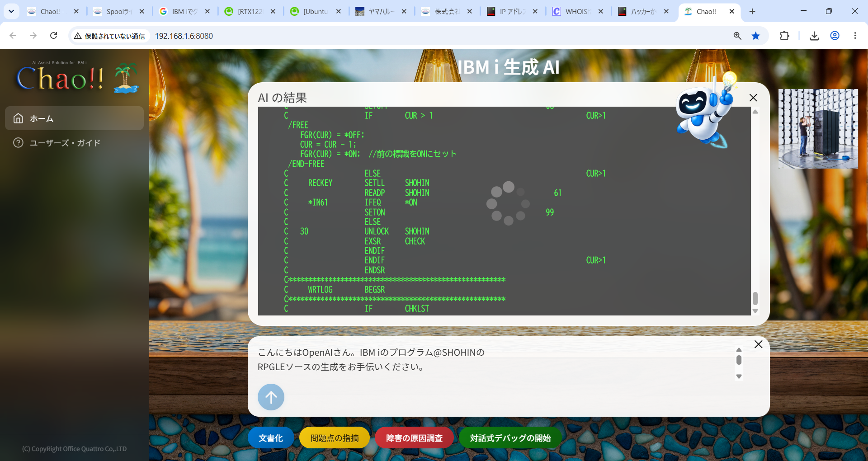Open the browser extensions puzzle icon

tap(785, 36)
